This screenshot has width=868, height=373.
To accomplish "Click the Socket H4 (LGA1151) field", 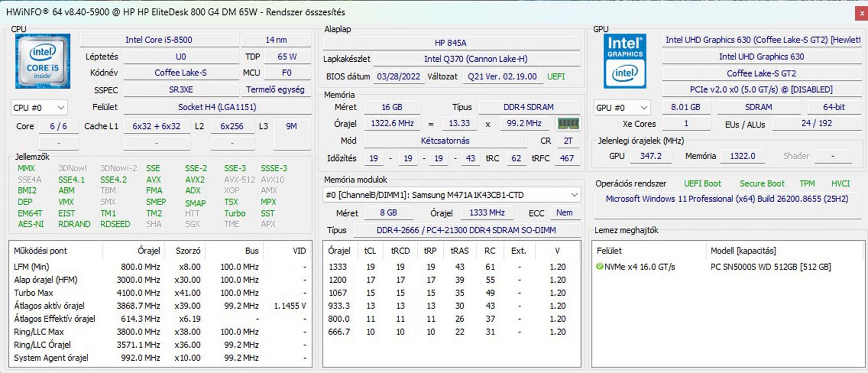I will pyautogui.click(x=217, y=107).
